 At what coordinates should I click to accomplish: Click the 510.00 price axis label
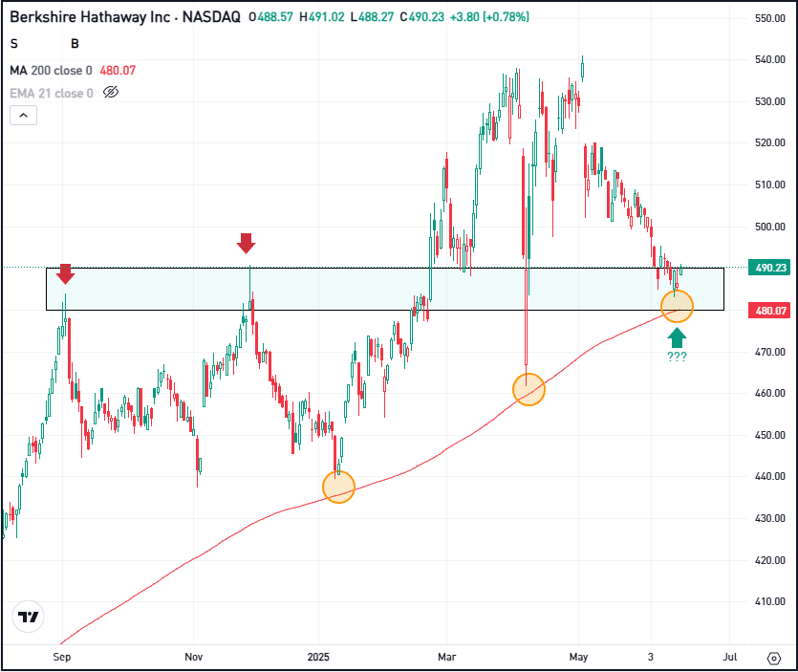[x=770, y=184]
